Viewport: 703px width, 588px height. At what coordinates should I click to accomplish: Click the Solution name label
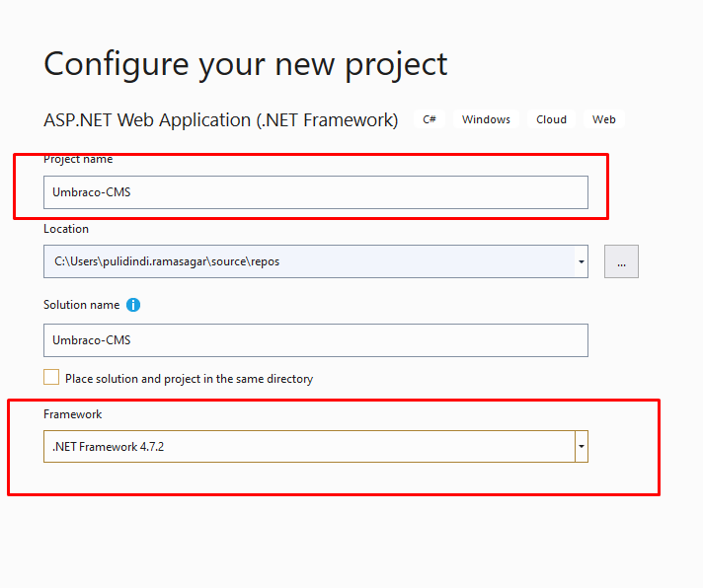pyautogui.click(x=82, y=305)
